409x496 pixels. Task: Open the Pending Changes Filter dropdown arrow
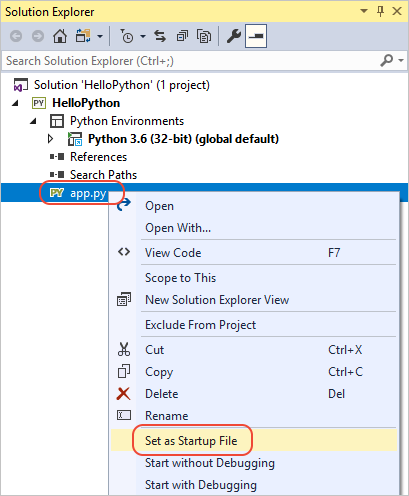pyautogui.click(x=143, y=36)
